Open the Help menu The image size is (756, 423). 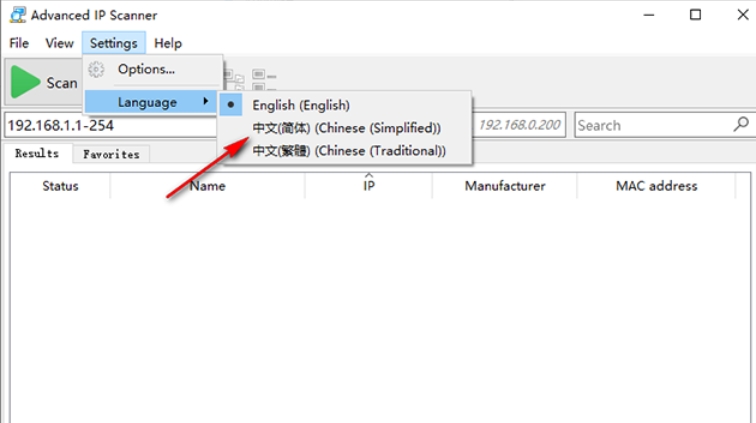click(x=168, y=43)
